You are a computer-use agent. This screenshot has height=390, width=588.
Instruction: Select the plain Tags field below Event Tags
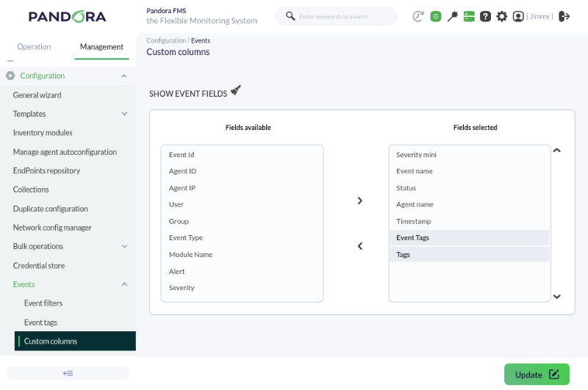[x=470, y=254]
